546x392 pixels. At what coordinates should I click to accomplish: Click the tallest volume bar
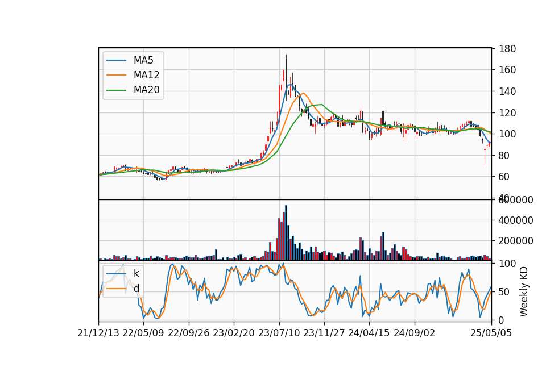(286, 233)
